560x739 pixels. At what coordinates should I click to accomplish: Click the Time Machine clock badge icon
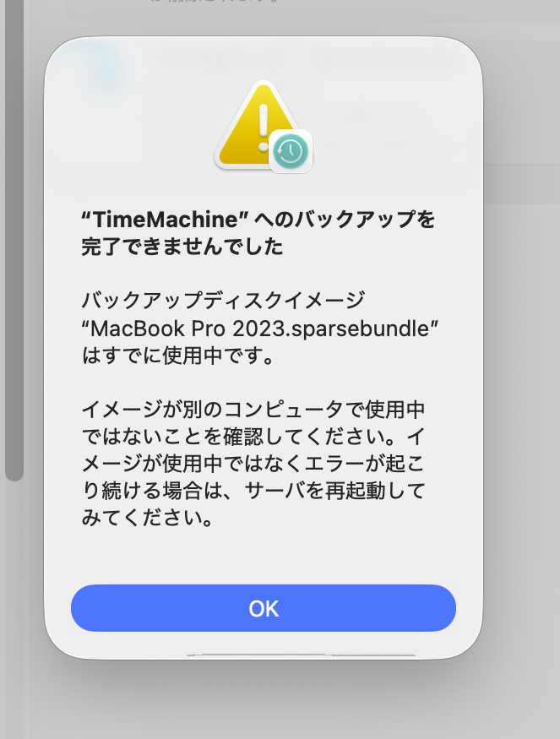click(x=291, y=152)
